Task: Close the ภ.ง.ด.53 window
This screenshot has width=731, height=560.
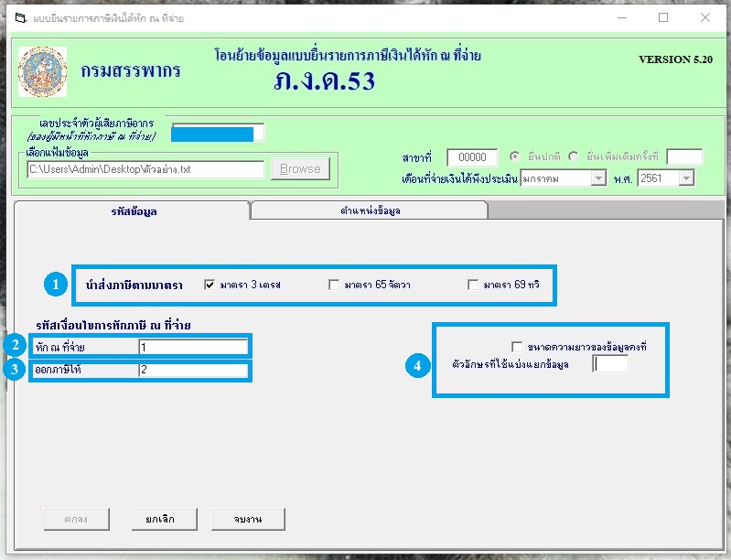Action: click(x=705, y=17)
